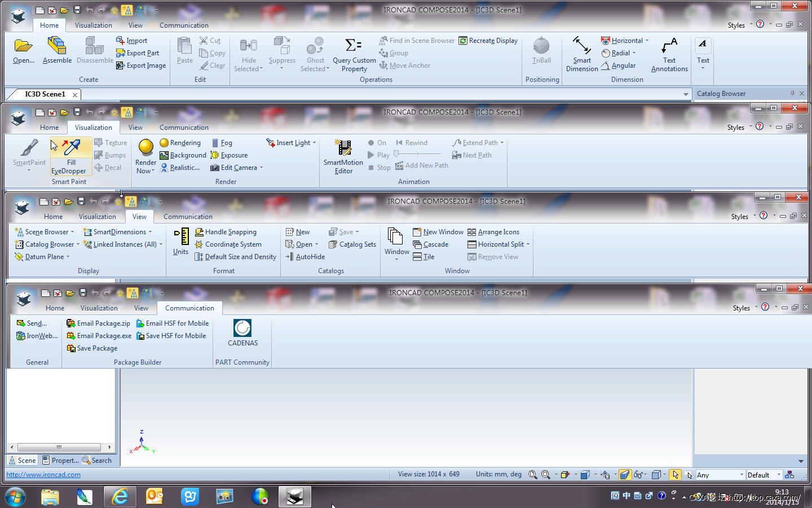The height and width of the screenshot is (508, 812).
Task: Click Query Custom Property
Action: pos(354,54)
